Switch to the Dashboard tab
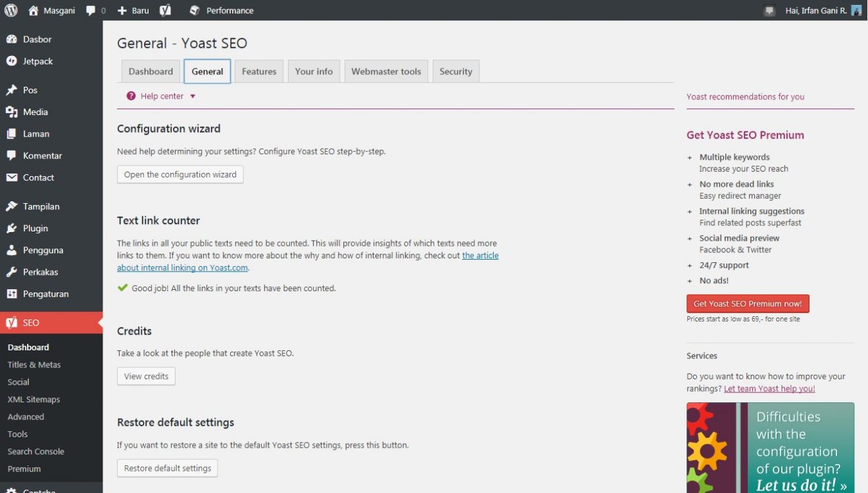 151,72
